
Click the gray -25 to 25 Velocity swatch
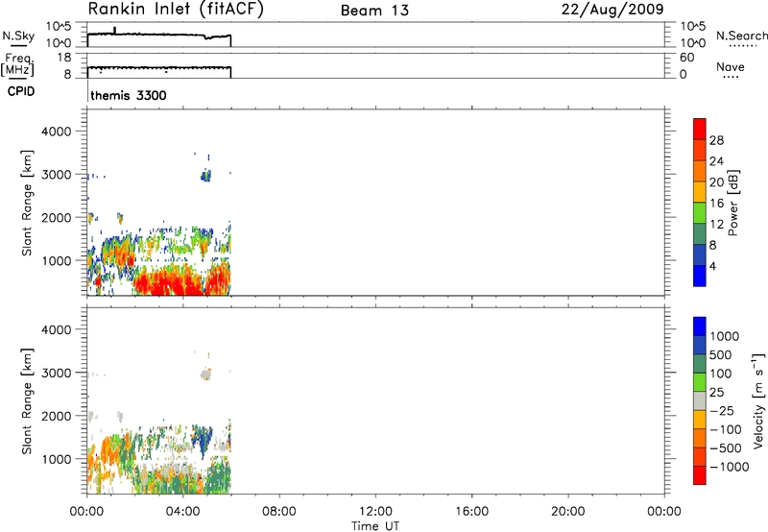tap(700, 400)
